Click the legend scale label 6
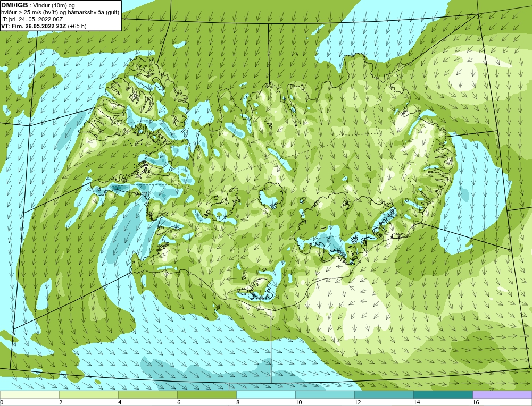This screenshot has height=406, width=532. click(x=179, y=402)
